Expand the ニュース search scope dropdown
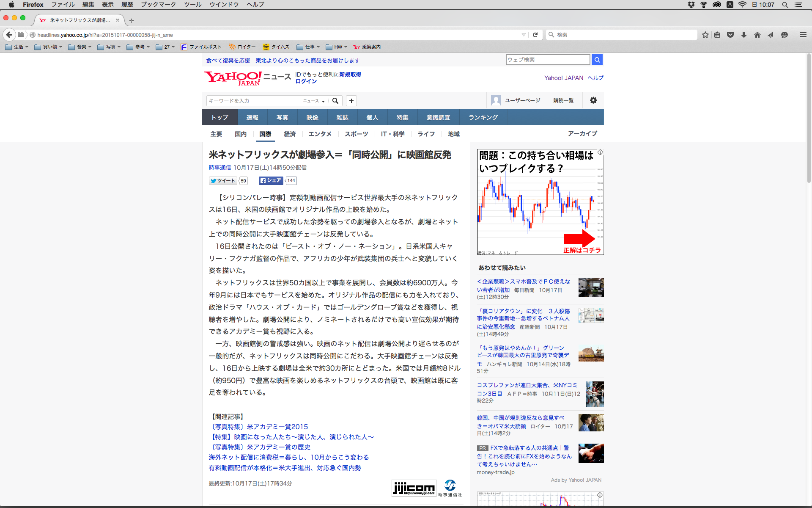812x508 pixels. pos(314,101)
